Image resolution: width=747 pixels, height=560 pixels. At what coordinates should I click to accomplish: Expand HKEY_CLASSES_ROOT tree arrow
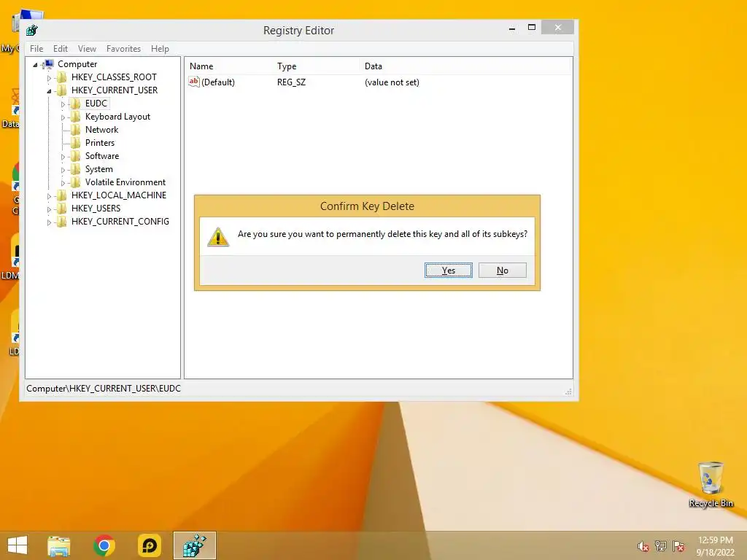[49, 77]
